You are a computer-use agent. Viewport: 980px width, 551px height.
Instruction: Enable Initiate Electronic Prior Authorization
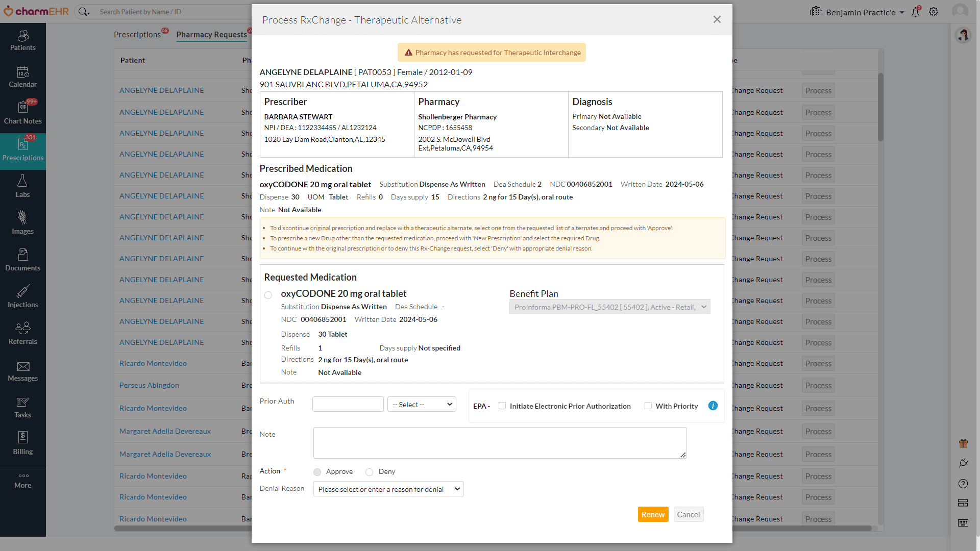click(x=502, y=406)
